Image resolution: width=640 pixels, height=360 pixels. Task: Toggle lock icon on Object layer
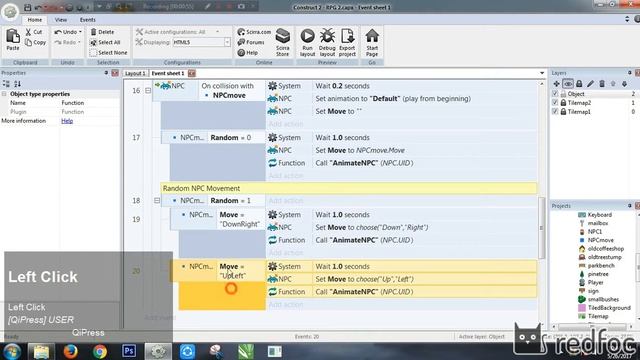click(563, 93)
